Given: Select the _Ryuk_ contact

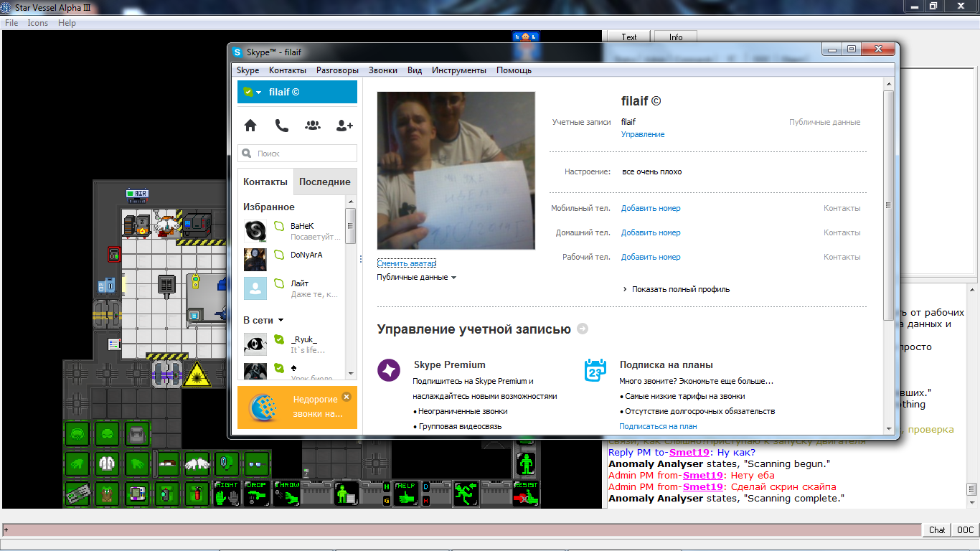Looking at the screenshot, I should click(294, 344).
